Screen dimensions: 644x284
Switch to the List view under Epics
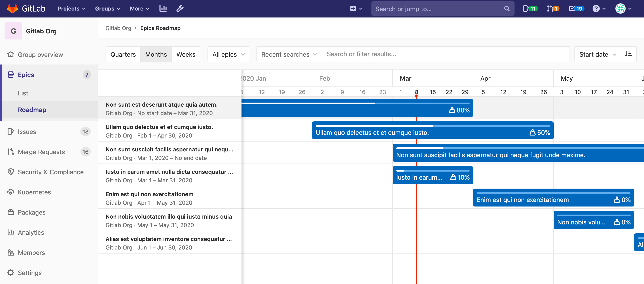point(23,93)
